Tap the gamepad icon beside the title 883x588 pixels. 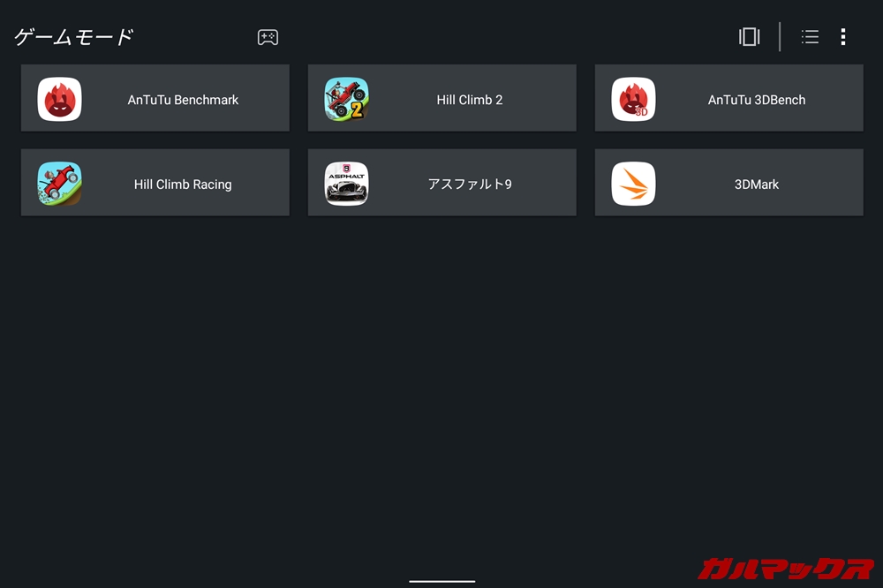(268, 37)
